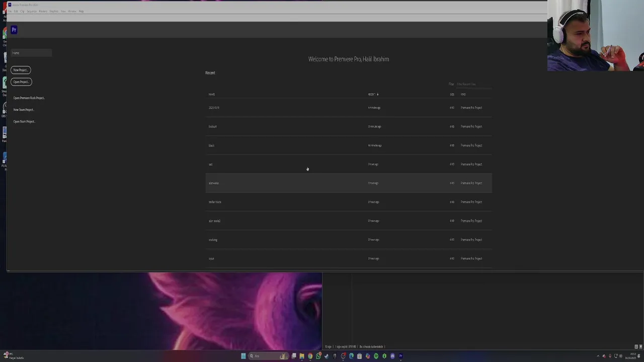Viewport: 644px width, 362px height.
Task: Click the microphone tray icon
Action: coord(610,356)
